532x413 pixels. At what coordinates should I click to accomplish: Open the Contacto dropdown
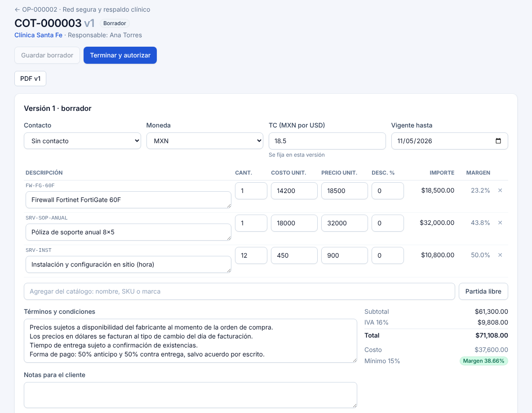pos(82,141)
